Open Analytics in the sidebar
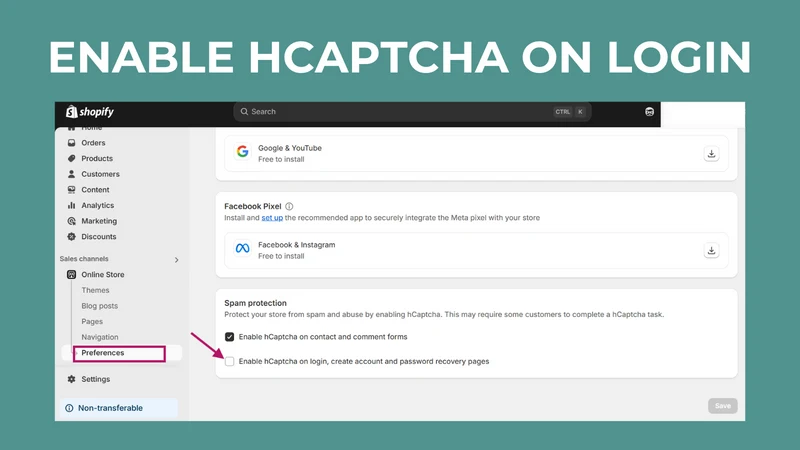800x450 pixels. point(98,205)
